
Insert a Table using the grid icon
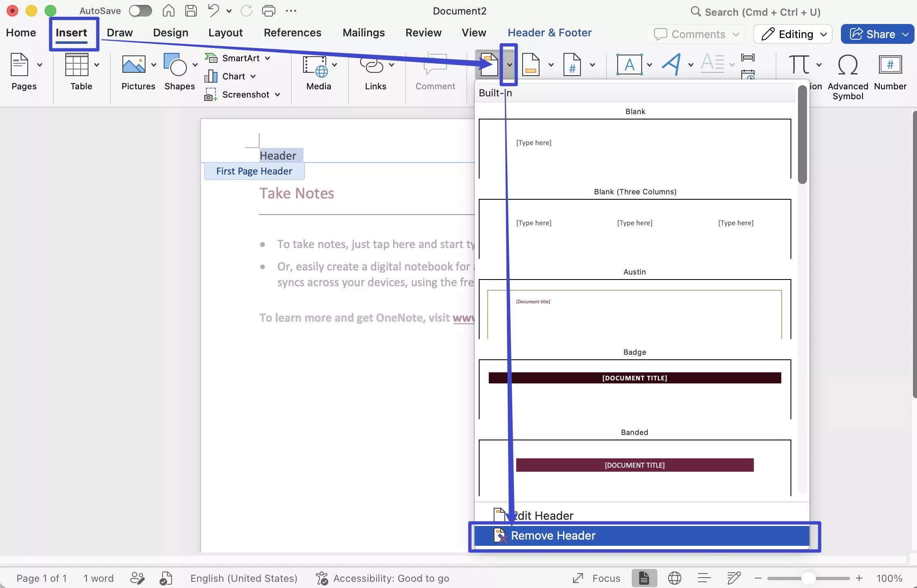pos(77,65)
